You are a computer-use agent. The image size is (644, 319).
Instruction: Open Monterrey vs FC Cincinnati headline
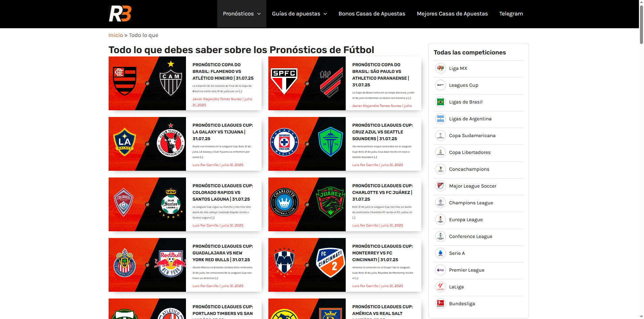(382, 253)
